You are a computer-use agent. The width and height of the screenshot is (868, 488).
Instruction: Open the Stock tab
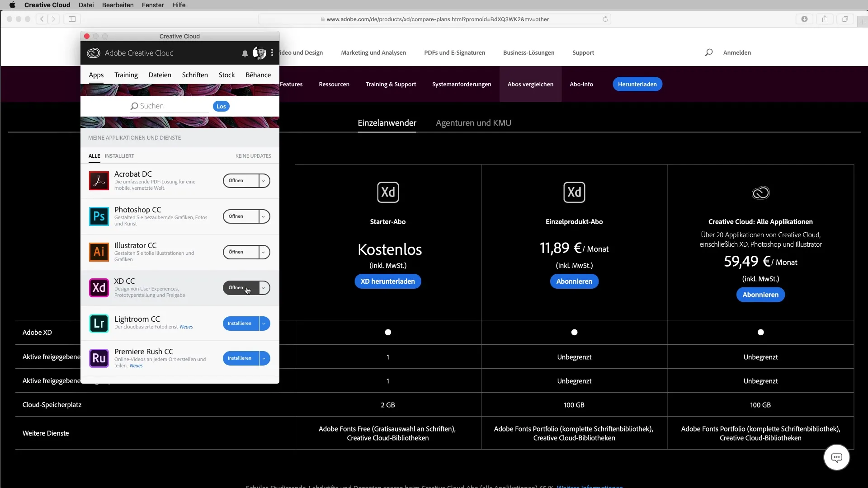point(226,75)
